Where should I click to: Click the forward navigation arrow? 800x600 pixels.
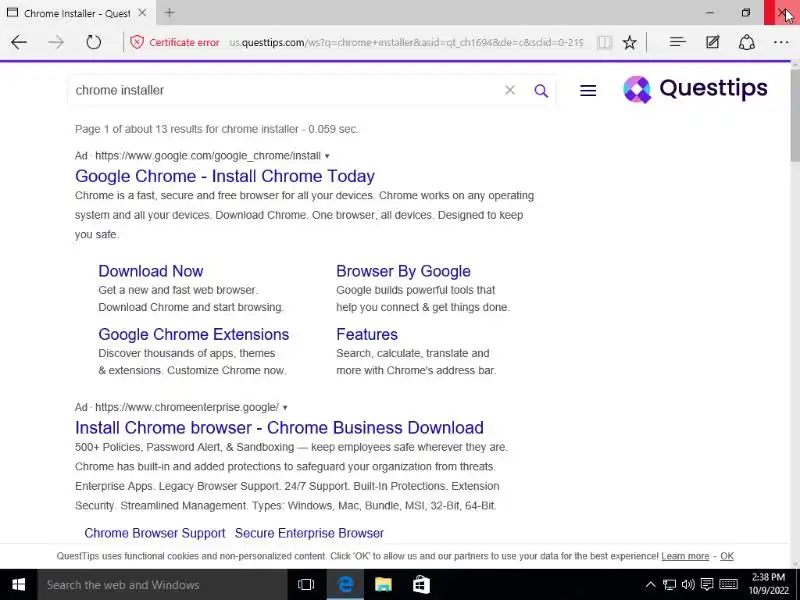[x=56, y=42]
